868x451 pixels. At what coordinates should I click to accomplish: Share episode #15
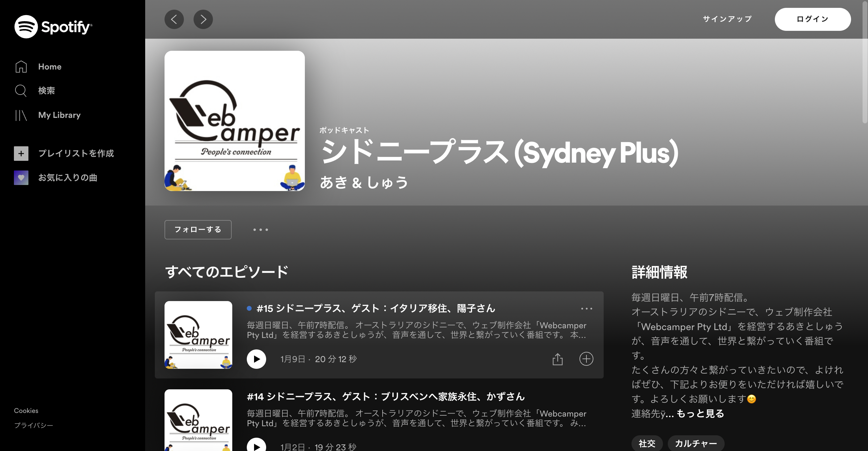[x=558, y=359]
